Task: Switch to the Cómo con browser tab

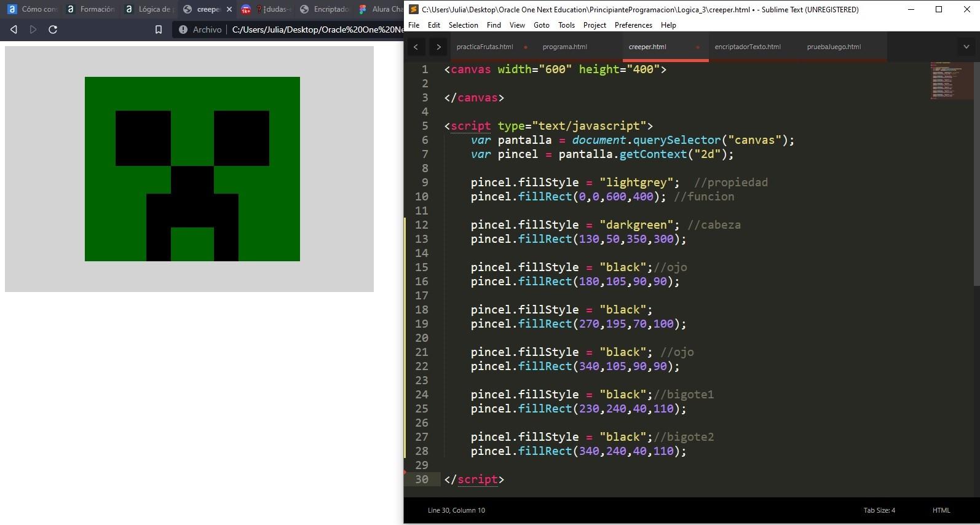Action: point(32,9)
